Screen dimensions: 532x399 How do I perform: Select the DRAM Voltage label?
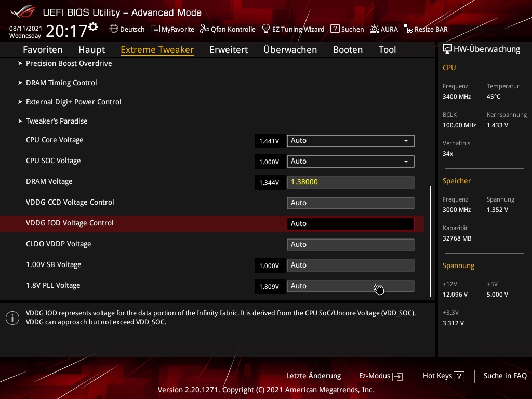pyautogui.click(x=49, y=181)
